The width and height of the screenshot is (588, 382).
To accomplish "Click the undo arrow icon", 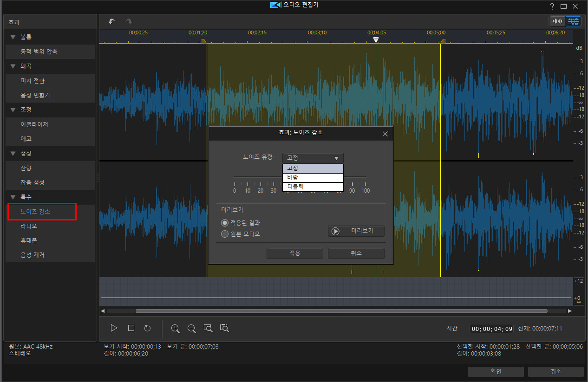I will click(111, 22).
